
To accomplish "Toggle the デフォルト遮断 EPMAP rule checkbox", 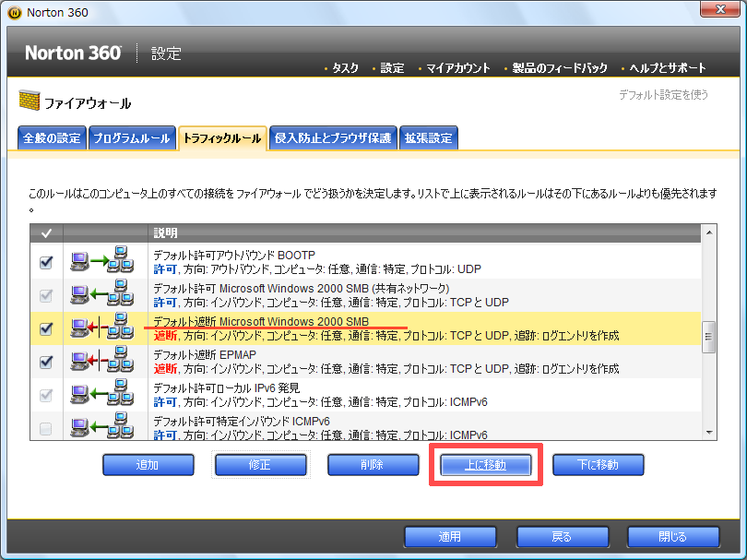I will [x=46, y=362].
